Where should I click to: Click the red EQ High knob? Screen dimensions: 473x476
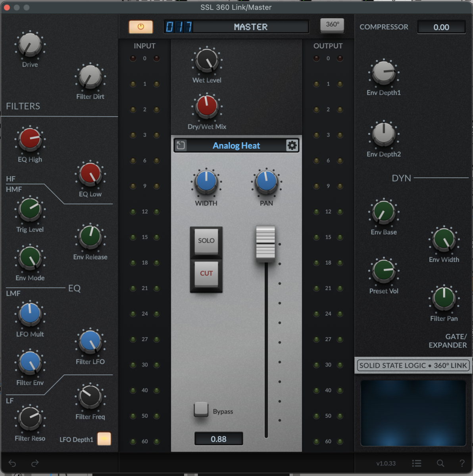pos(30,140)
